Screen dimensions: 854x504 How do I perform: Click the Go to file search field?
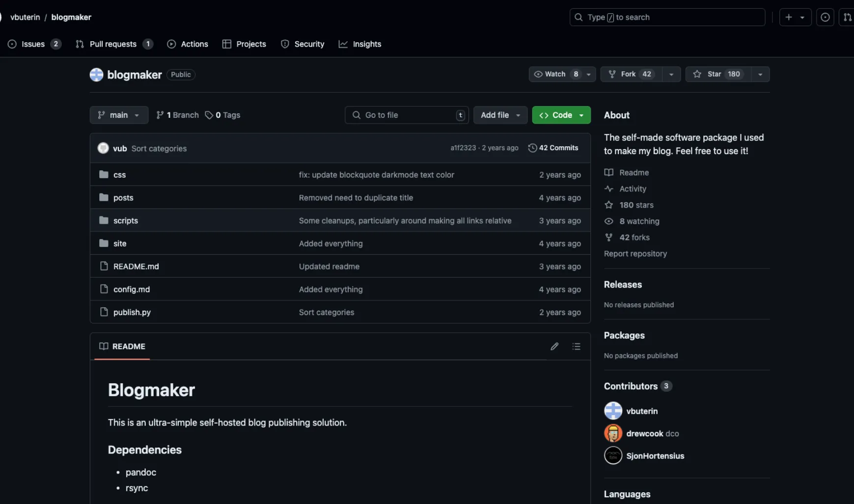tap(407, 115)
